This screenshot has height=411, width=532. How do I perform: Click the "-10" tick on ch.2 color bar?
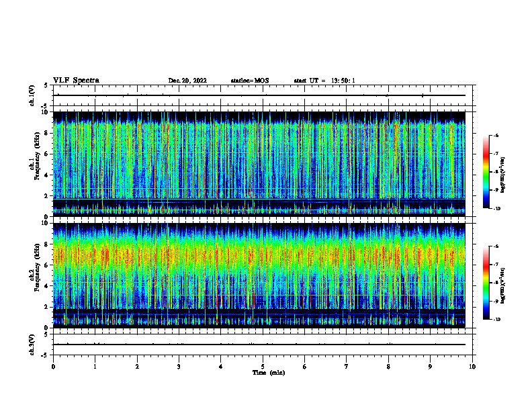[x=496, y=320]
